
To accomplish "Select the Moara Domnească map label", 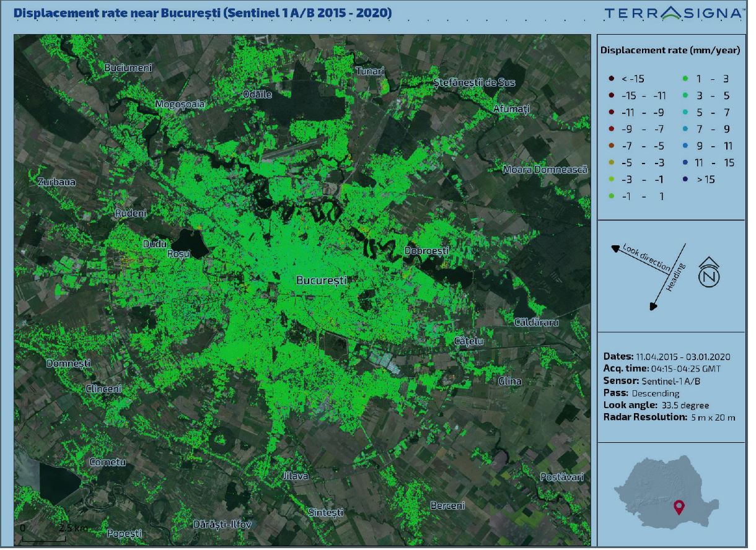I will [x=544, y=169].
